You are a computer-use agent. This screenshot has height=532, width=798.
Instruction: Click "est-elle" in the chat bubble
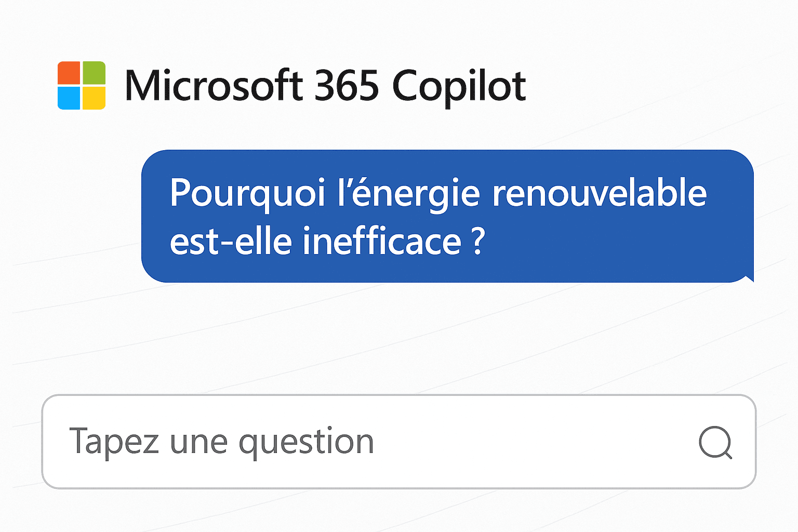(x=231, y=242)
